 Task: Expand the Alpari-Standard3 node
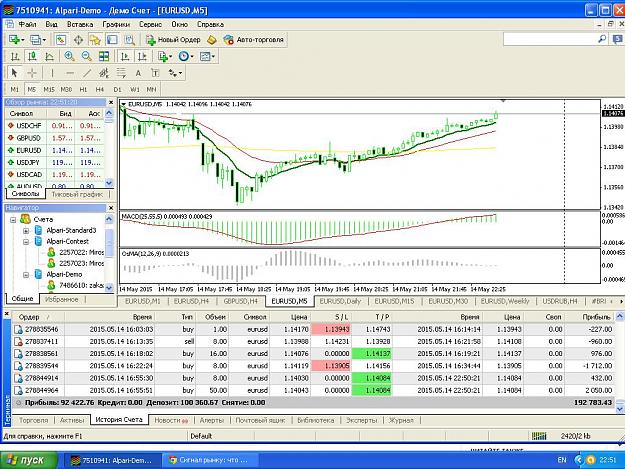pos(26,231)
